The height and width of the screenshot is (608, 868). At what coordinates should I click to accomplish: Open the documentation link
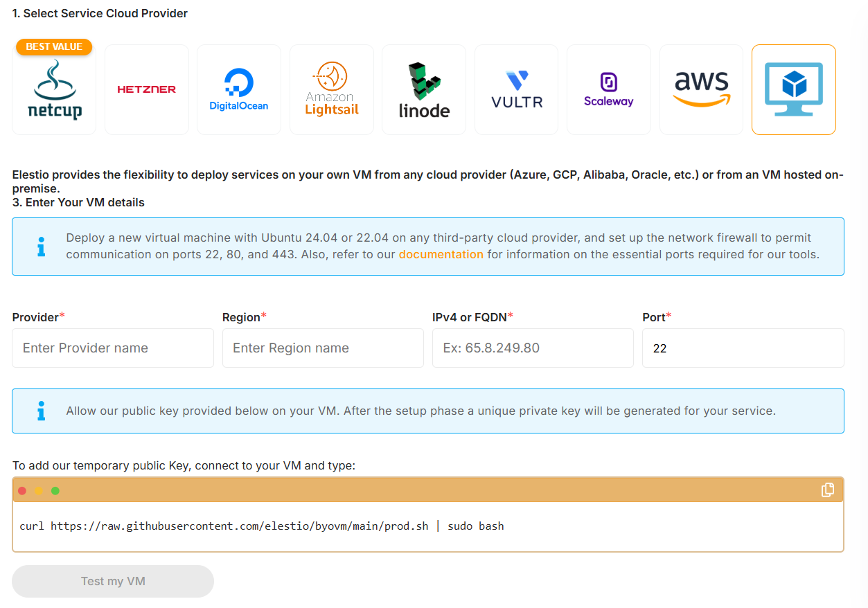[x=441, y=254]
